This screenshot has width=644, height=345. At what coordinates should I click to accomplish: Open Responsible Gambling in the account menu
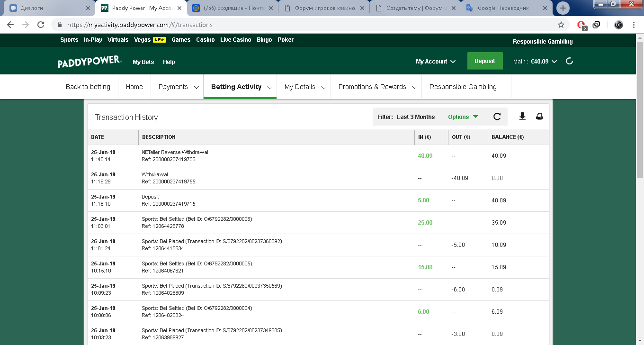(463, 87)
